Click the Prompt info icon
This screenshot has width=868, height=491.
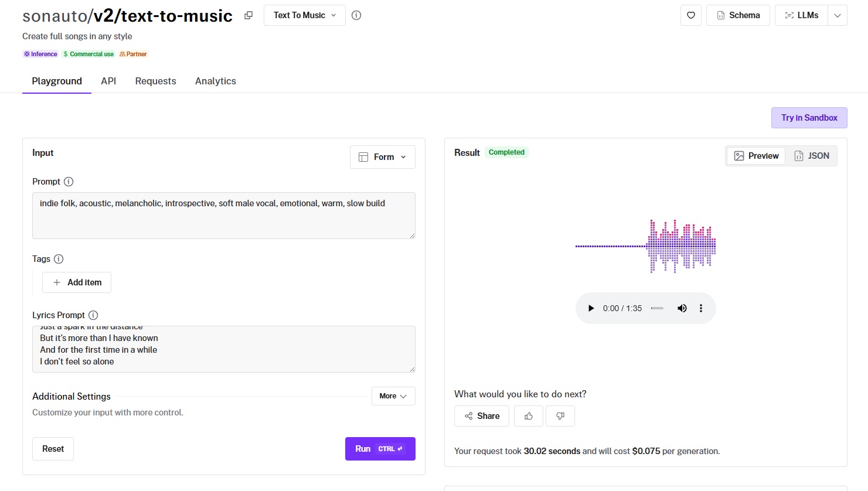(69, 182)
